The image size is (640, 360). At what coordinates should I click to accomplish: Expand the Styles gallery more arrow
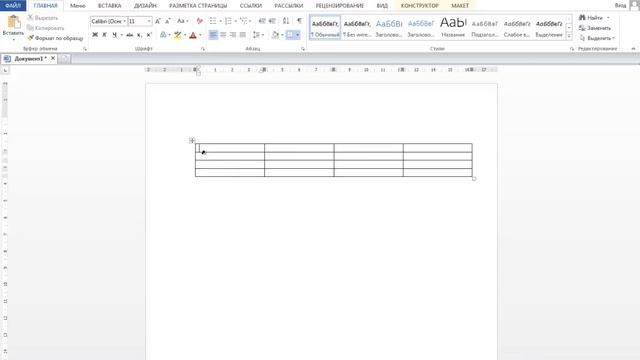569,36
